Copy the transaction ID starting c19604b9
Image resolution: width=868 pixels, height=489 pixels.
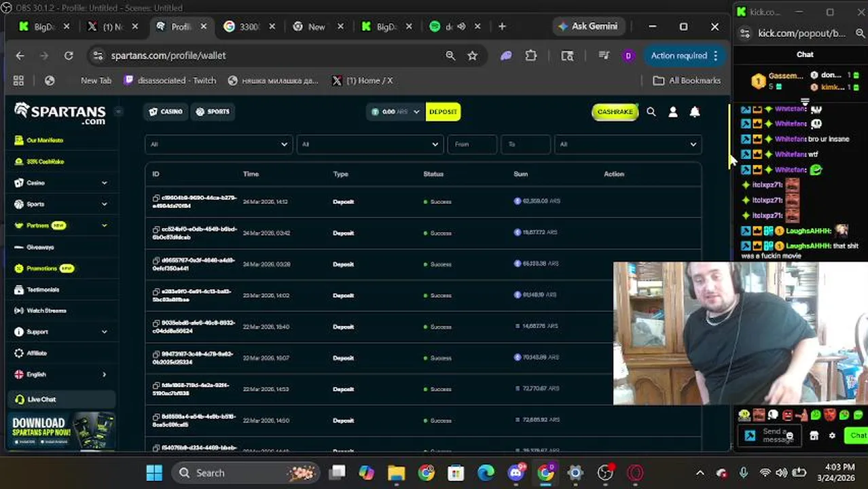156,199
